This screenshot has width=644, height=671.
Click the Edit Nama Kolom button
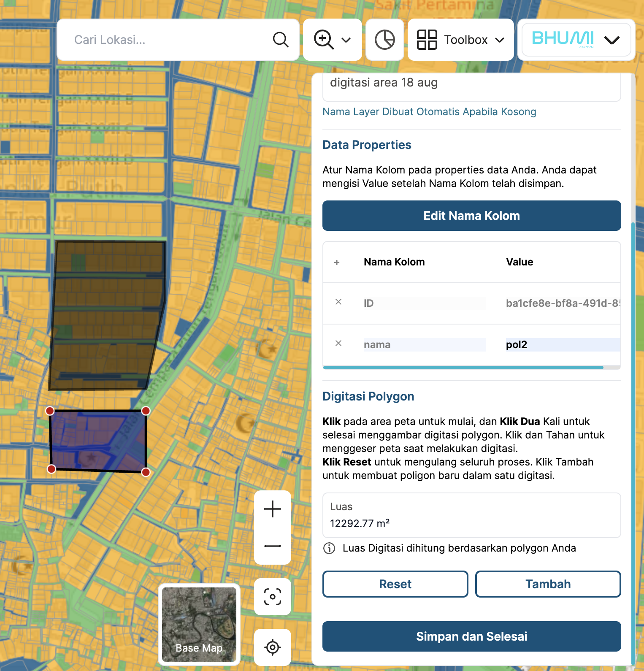471,216
